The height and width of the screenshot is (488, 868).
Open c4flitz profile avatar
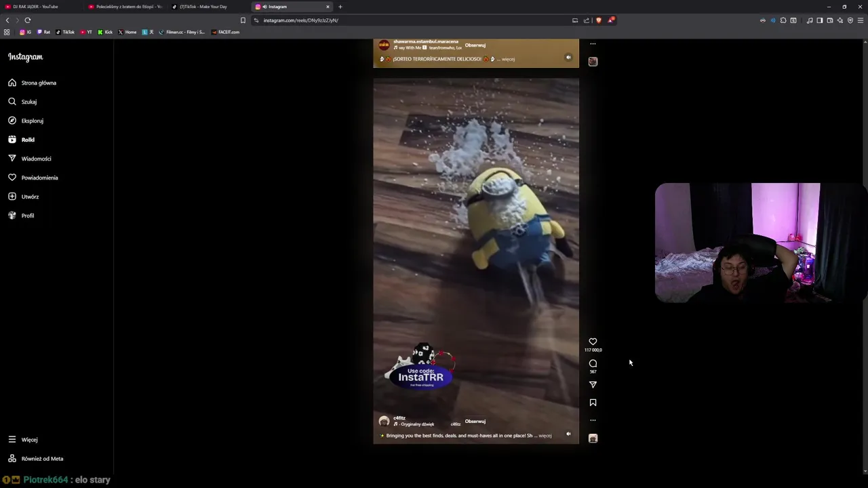tap(384, 421)
